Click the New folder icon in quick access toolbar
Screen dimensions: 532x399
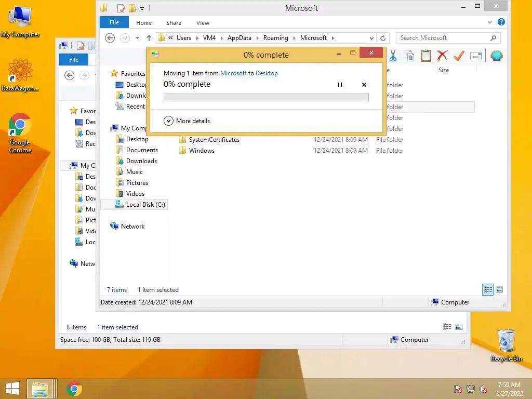tap(132, 8)
